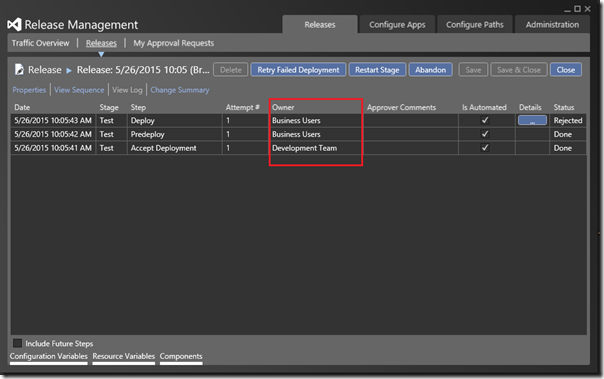604x379 pixels.
Task: Sort by Attempt # column header
Action: pos(242,107)
